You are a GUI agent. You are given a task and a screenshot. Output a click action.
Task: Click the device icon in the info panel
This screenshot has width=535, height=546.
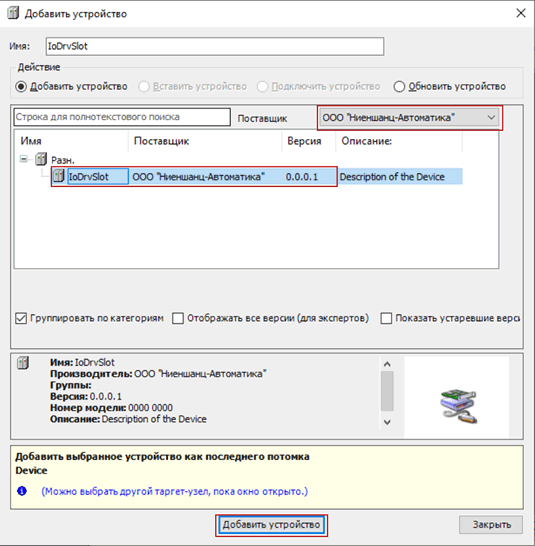[23, 363]
